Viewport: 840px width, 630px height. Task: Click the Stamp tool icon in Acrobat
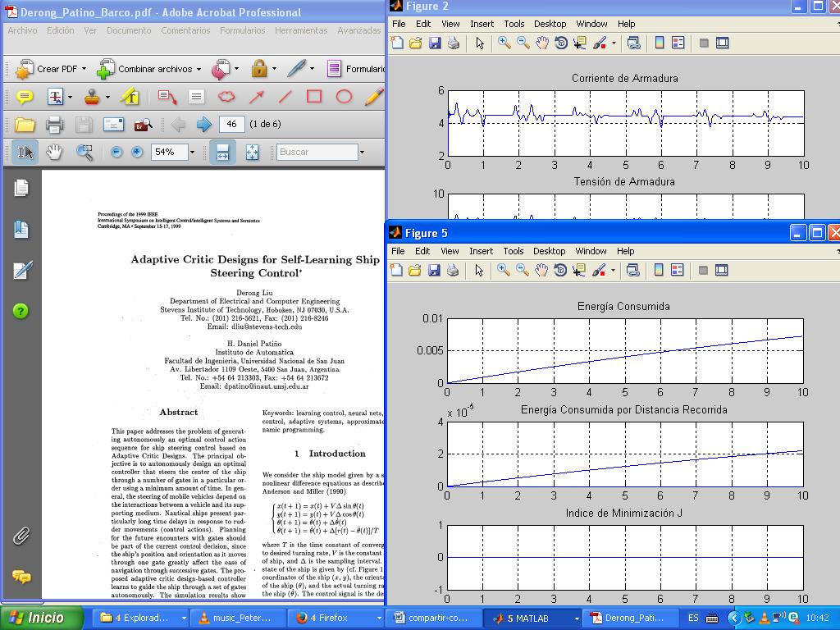point(92,97)
